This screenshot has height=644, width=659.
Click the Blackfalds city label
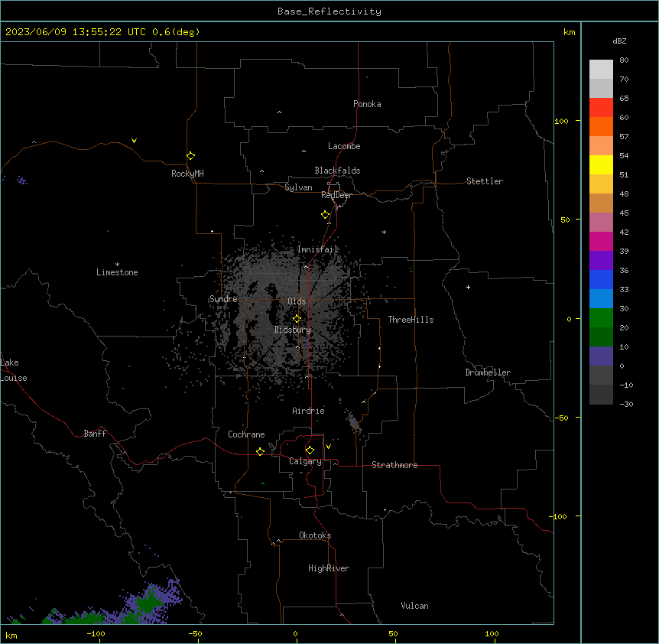(x=337, y=171)
